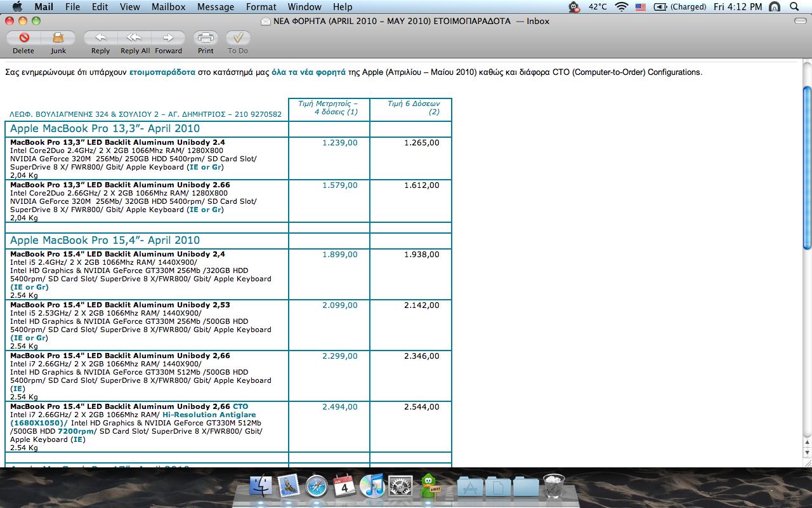Click the menu bar clock Fri 4:12 PM
This screenshot has width=812, height=508.
738,6
